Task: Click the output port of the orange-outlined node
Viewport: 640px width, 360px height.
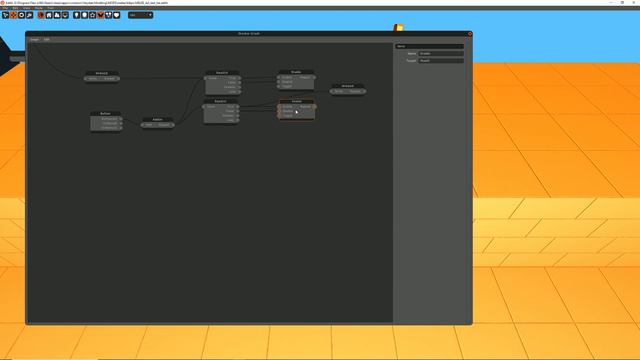Action: click(x=314, y=107)
